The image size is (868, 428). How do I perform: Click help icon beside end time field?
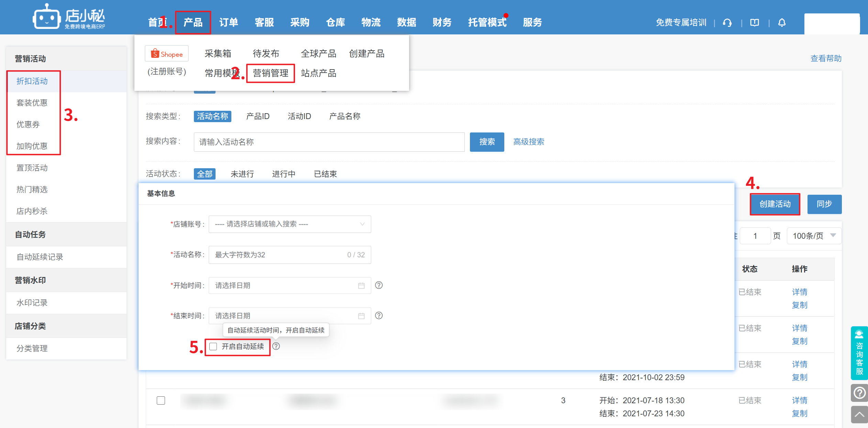tap(379, 315)
